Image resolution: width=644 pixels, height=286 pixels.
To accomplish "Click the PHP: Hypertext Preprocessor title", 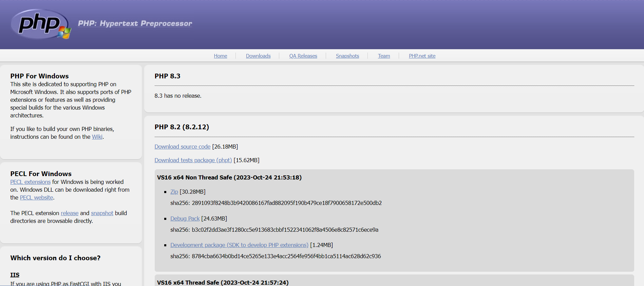I will point(135,23).
